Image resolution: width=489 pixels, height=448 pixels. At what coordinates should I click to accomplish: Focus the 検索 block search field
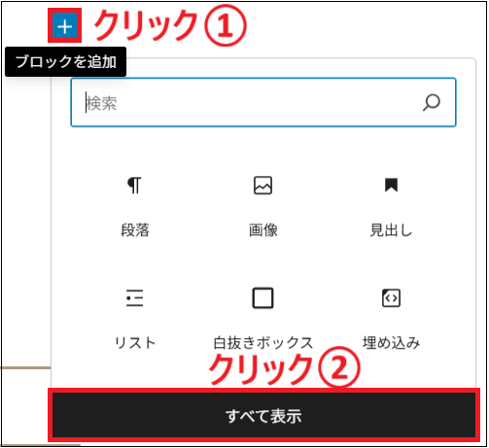263,102
